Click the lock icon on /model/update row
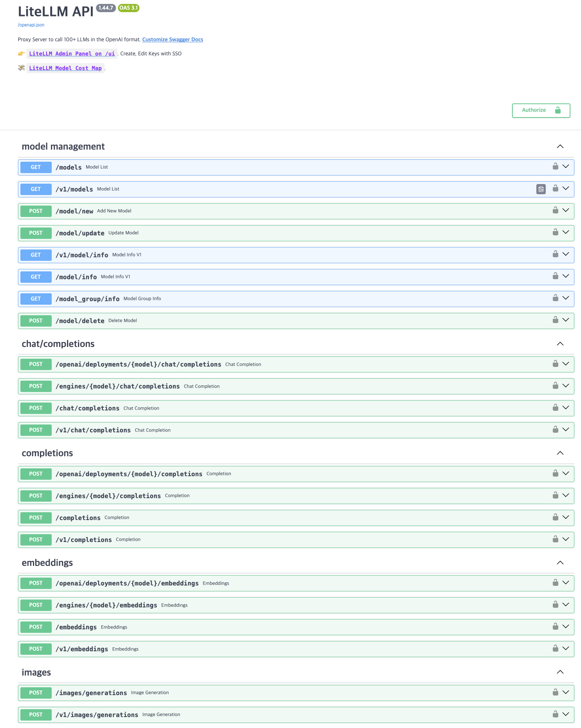 [555, 232]
